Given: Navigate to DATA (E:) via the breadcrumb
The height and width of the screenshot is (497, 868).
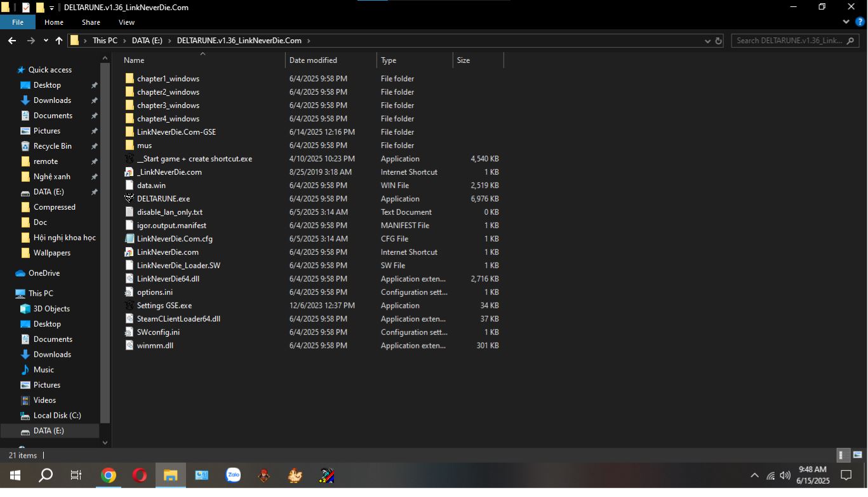Looking at the screenshot, I should [147, 40].
